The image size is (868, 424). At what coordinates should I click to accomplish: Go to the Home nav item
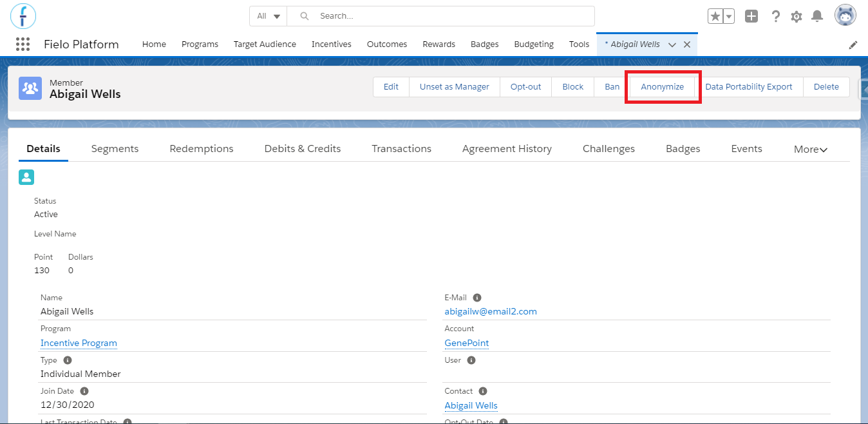point(154,44)
